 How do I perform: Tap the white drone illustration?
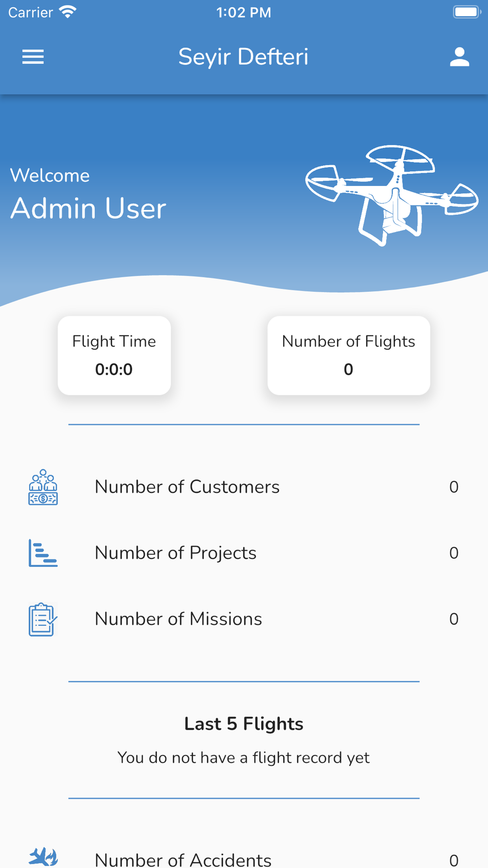coord(392,195)
